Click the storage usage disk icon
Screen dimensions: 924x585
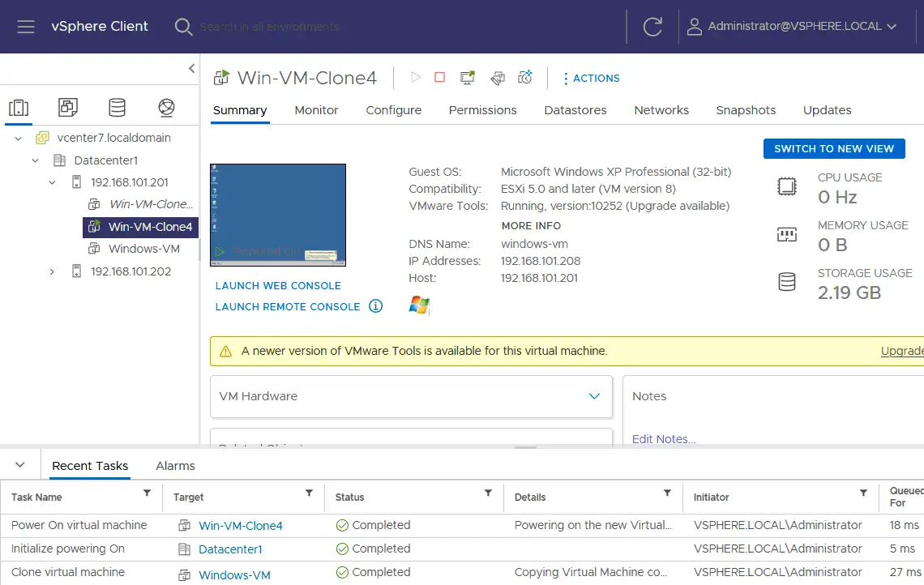pos(787,282)
